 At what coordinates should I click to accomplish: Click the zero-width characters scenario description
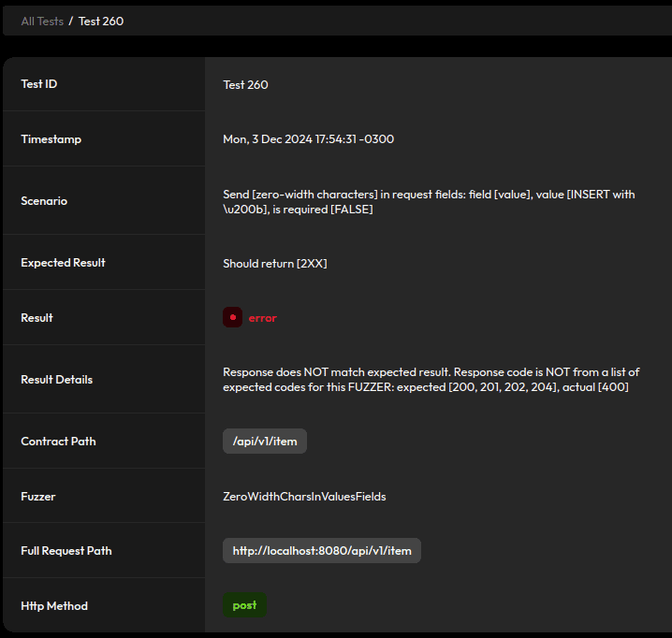429,201
